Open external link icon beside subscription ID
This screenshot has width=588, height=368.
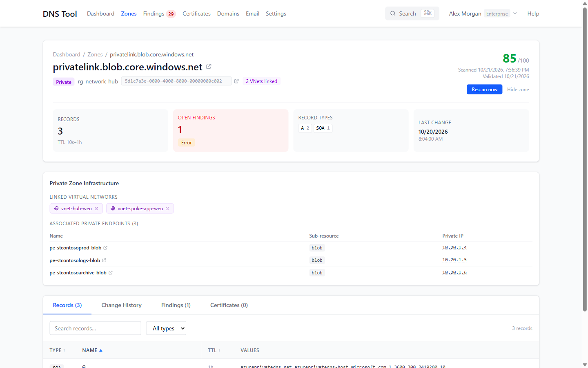(x=236, y=81)
